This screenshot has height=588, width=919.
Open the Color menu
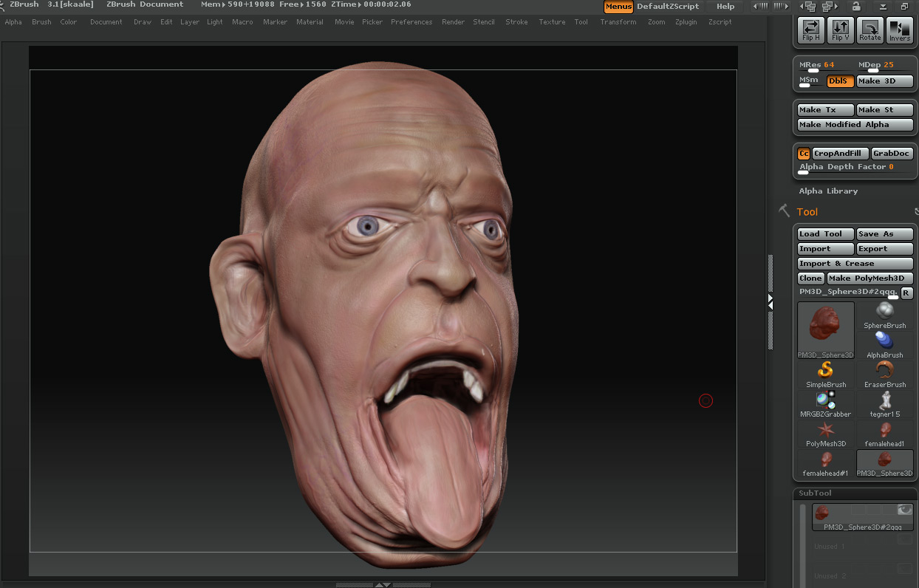coord(69,22)
